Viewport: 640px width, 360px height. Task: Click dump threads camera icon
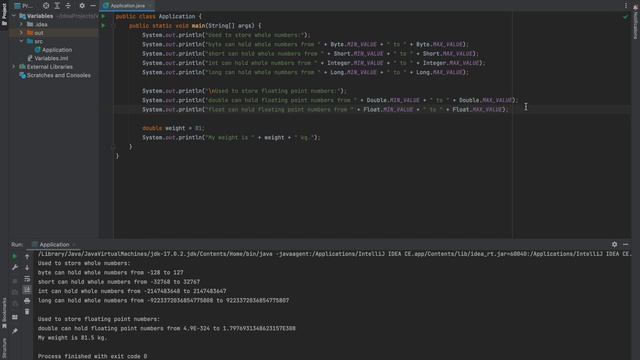[x=15, y=292]
